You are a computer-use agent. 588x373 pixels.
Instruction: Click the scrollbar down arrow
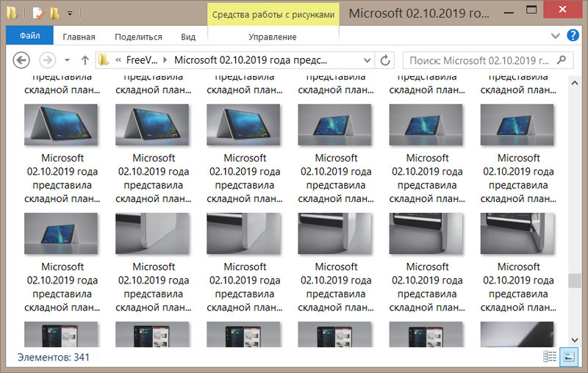pos(575,340)
